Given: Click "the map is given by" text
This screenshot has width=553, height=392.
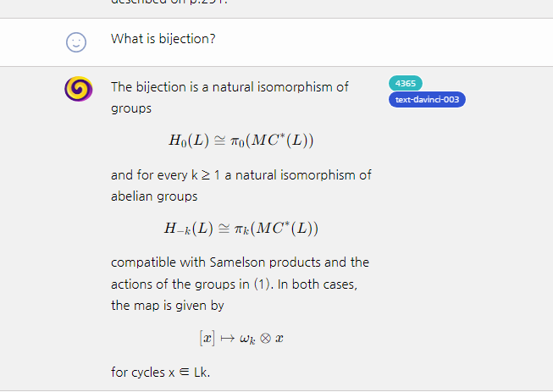Looking at the screenshot, I should pos(167,305).
